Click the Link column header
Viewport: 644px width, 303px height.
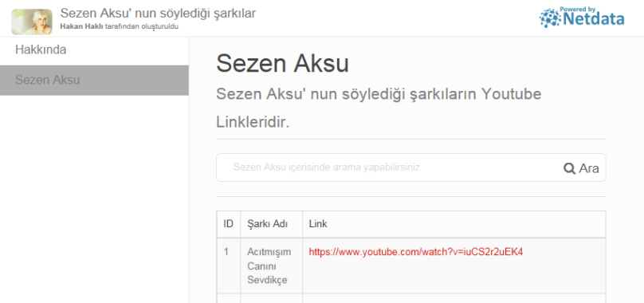(454, 224)
